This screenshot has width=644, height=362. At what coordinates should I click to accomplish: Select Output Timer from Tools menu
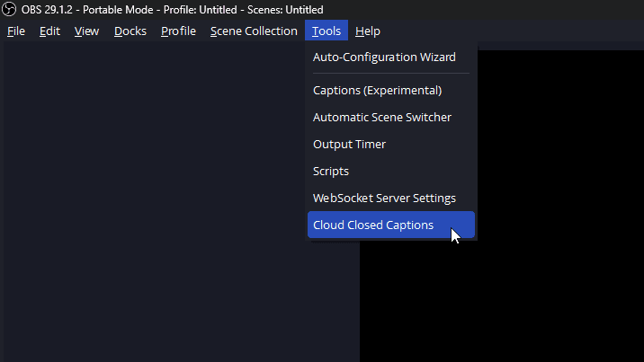coord(349,145)
